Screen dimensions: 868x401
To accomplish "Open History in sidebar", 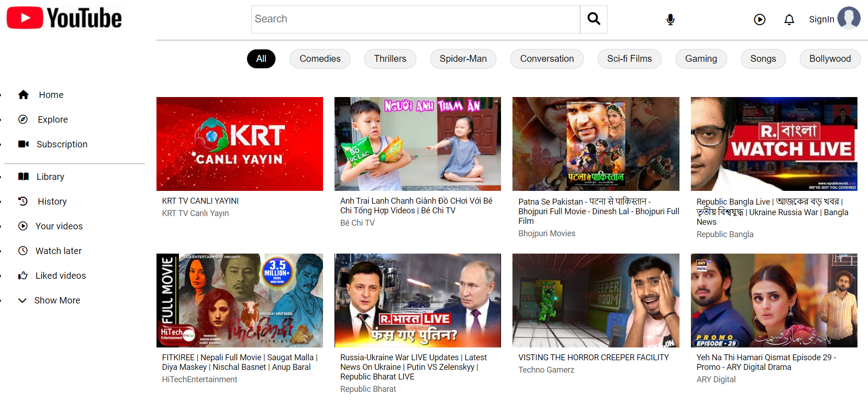I will point(52,201).
